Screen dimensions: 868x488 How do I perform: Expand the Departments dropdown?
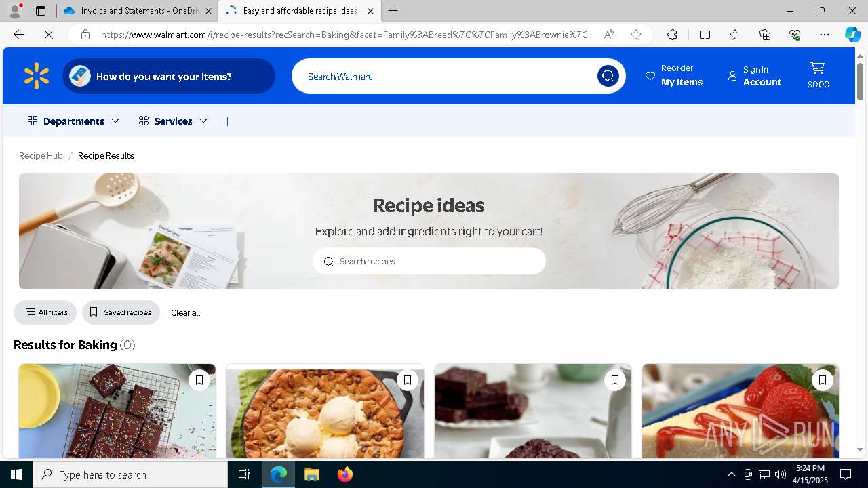click(73, 121)
